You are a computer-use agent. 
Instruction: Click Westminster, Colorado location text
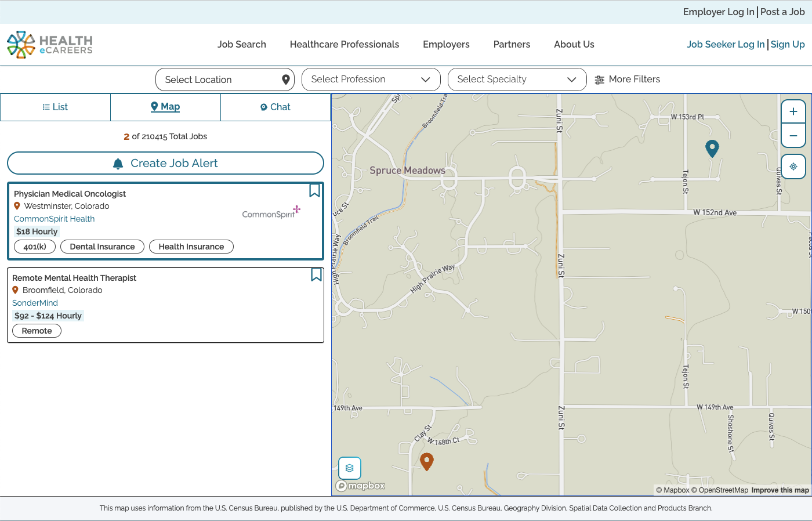67,206
